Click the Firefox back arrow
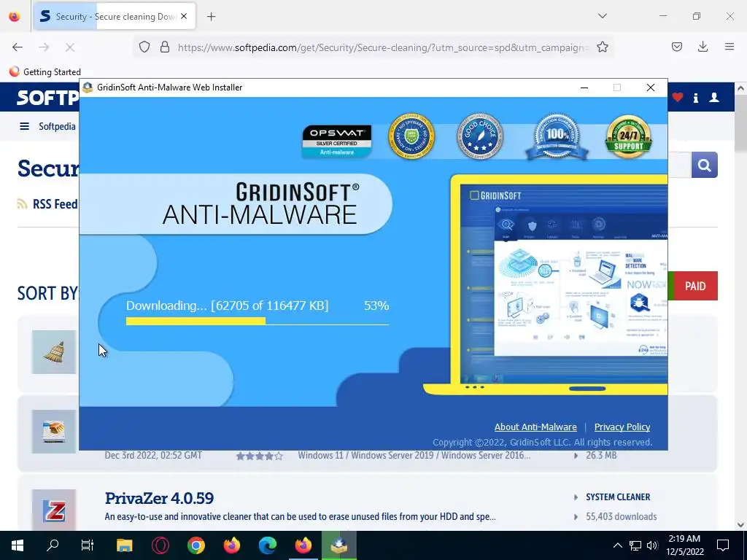 [18, 47]
